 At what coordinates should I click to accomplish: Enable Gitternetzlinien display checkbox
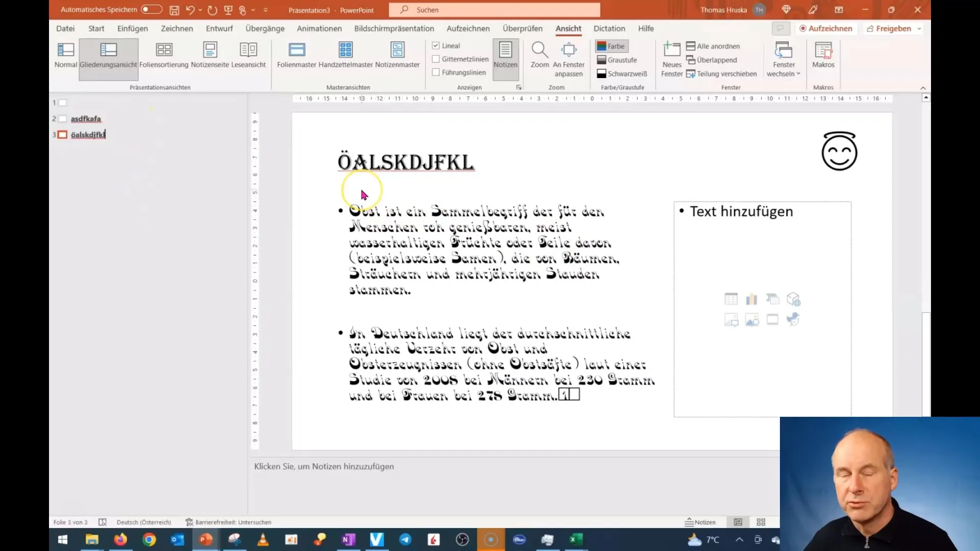pyautogui.click(x=436, y=59)
